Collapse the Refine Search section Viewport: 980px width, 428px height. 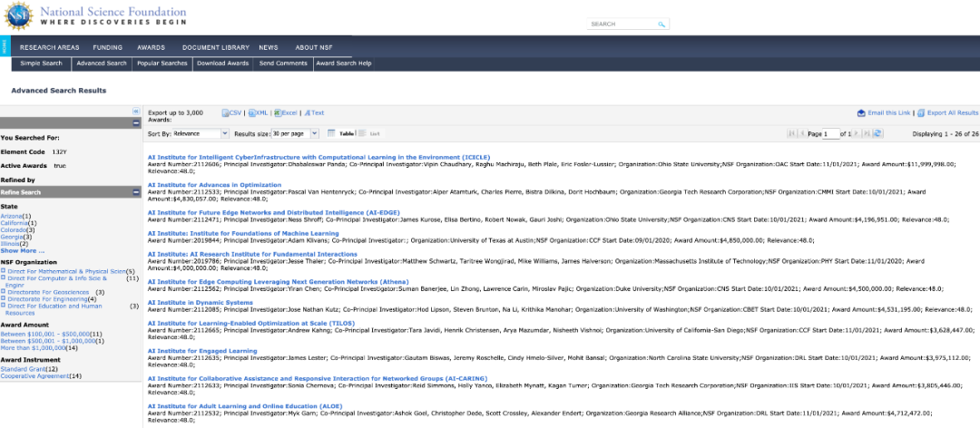(x=135, y=192)
